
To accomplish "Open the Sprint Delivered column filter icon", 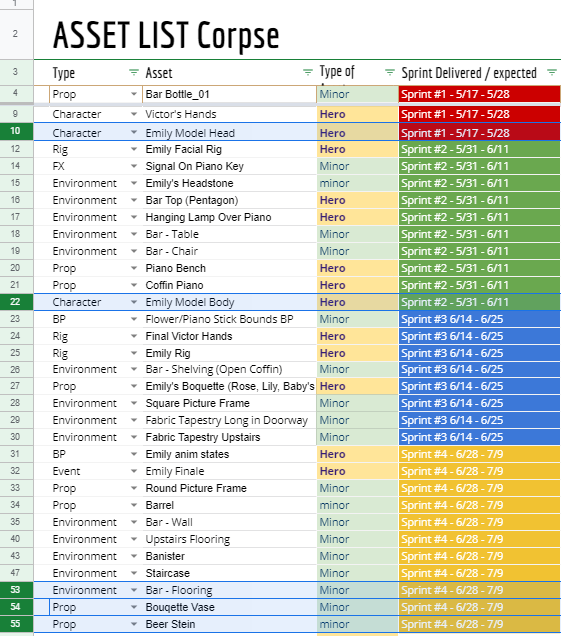I will (x=552, y=73).
